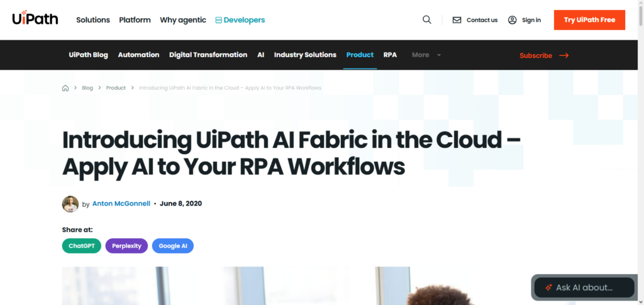Open the Blog breadcrumb link

tap(87, 88)
